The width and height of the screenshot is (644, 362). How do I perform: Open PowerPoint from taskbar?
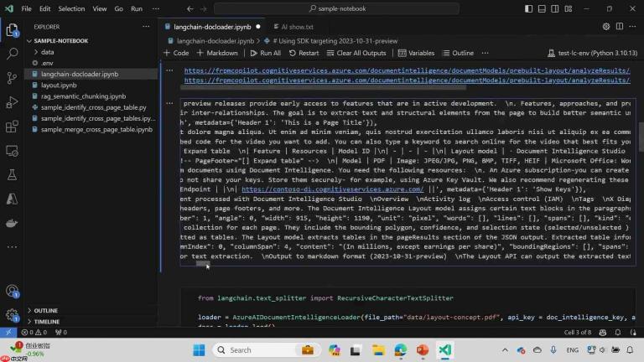[x=423, y=350]
